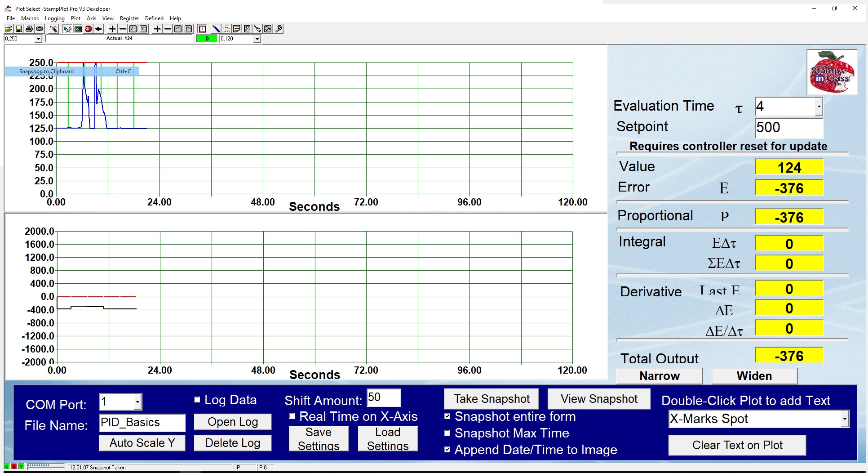Click the View Snapshot button
This screenshot has width=868, height=473.
(599, 399)
